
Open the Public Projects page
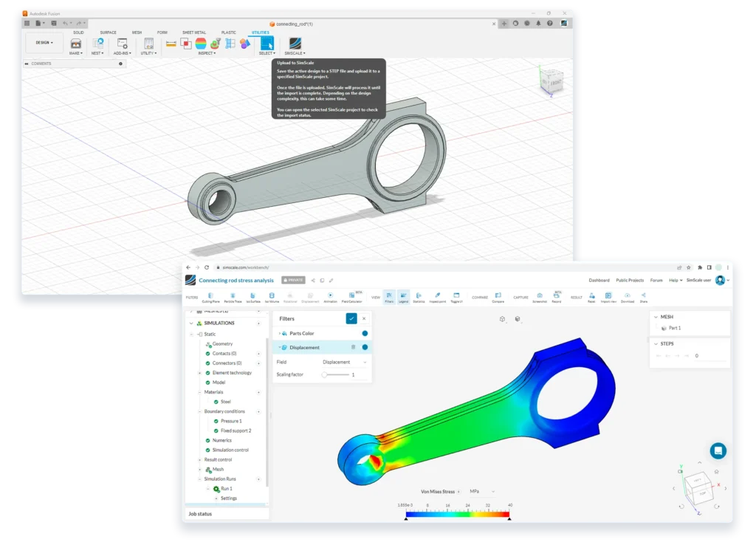point(628,281)
